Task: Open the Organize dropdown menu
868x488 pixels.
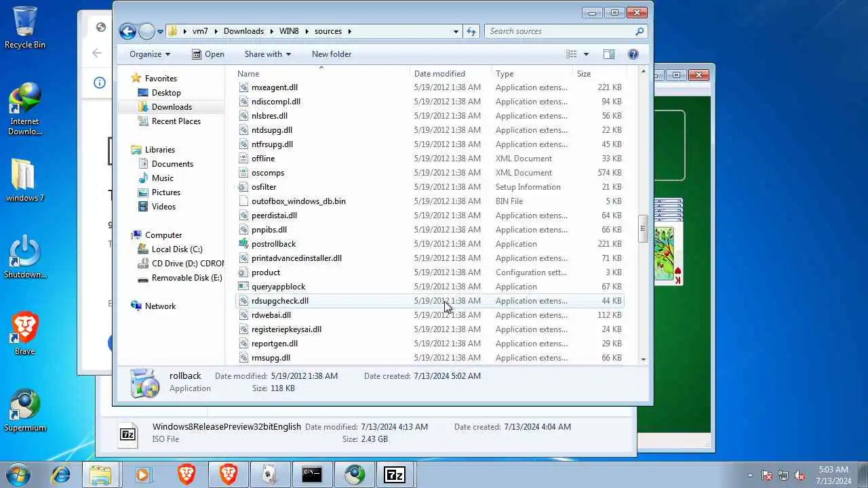Action: click(150, 54)
